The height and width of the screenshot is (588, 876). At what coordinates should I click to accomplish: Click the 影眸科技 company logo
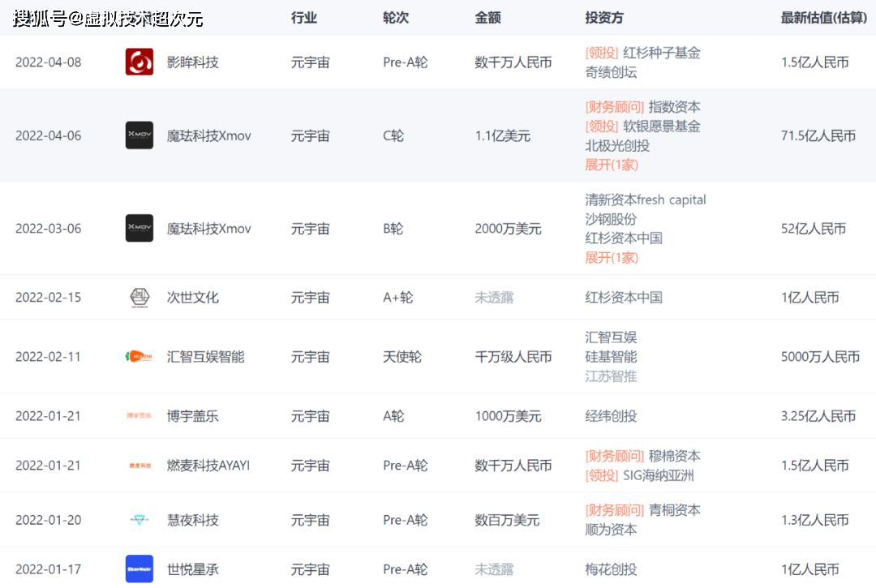(x=139, y=62)
